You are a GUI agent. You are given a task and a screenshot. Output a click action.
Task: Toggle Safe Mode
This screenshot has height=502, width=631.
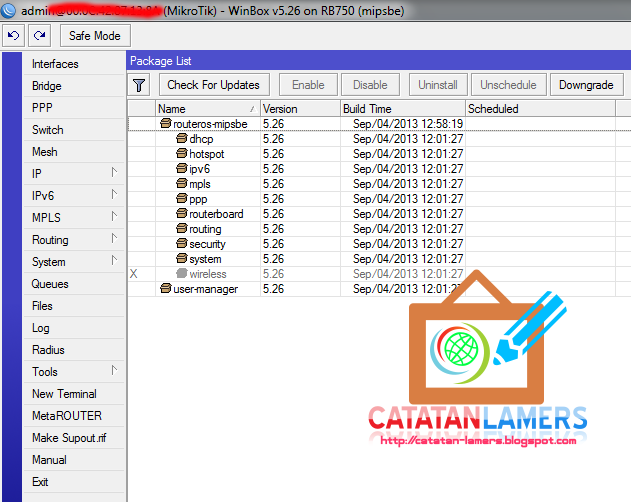[95, 36]
